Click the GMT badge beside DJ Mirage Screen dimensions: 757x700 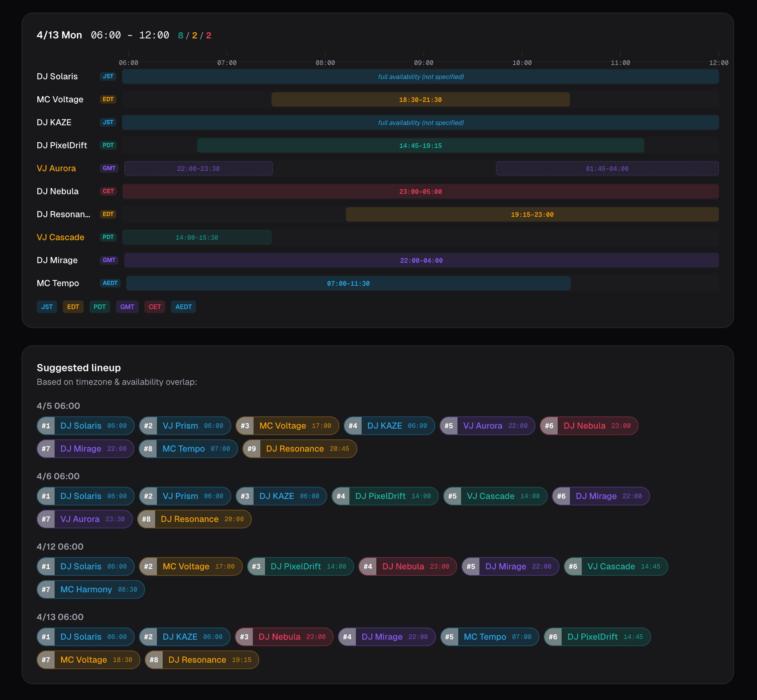109,260
